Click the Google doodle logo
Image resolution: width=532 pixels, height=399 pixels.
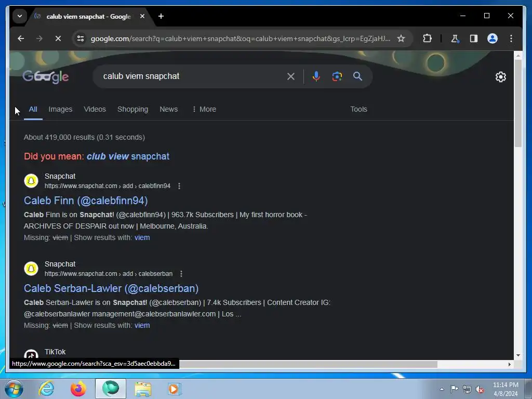(x=46, y=77)
